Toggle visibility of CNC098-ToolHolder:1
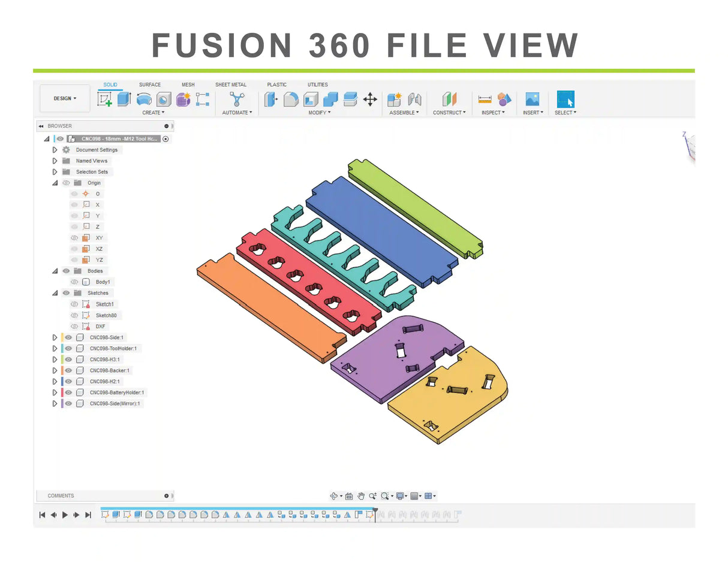Viewport: 728px width, 562px height. click(x=68, y=348)
